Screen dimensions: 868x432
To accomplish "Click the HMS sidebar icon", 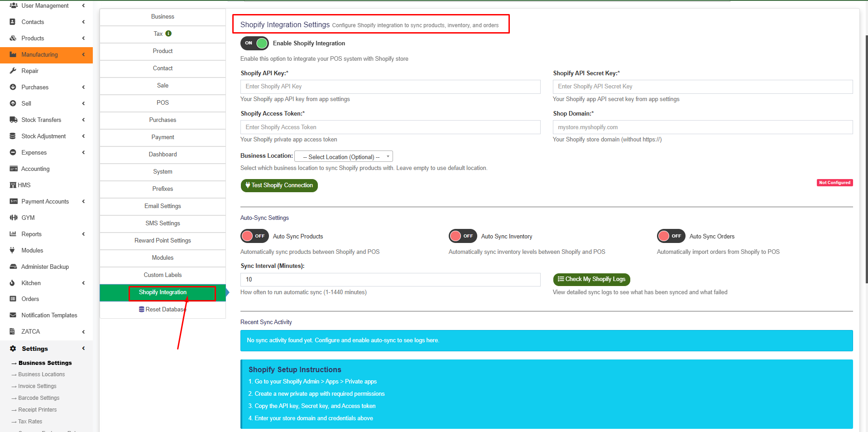I will coord(14,185).
